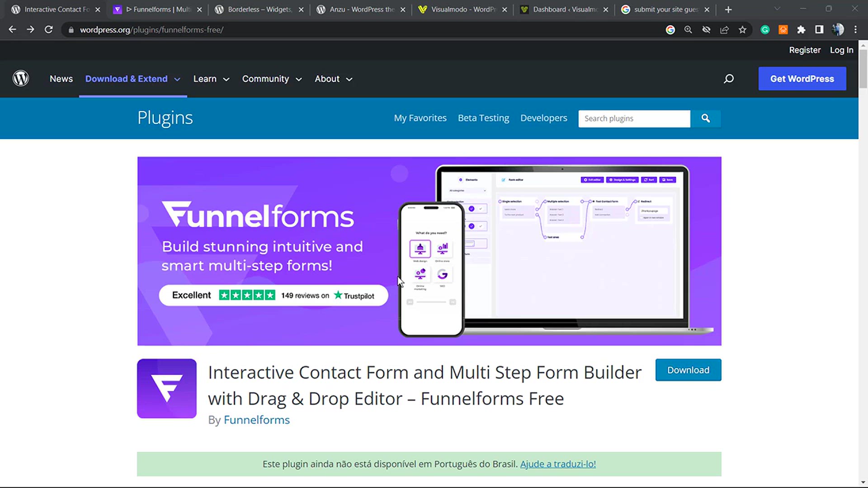This screenshot has width=868, height=488.
Task: Click the Log In link
Action: (841, 50)
